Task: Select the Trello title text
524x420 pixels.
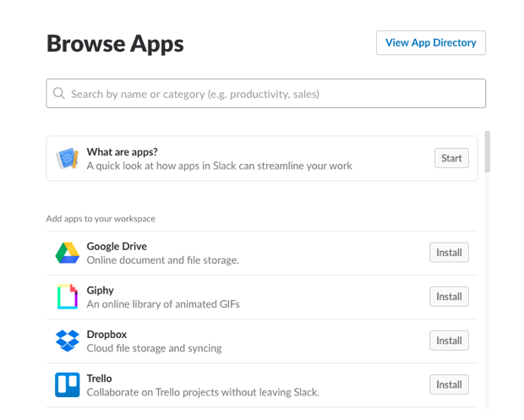Action: (x=99, y=379)
